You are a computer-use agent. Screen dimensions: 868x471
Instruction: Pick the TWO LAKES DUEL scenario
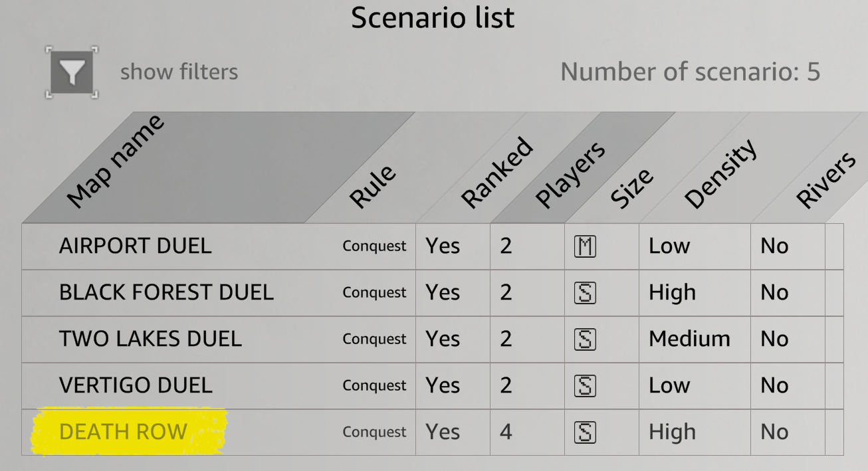coord(150,339)
